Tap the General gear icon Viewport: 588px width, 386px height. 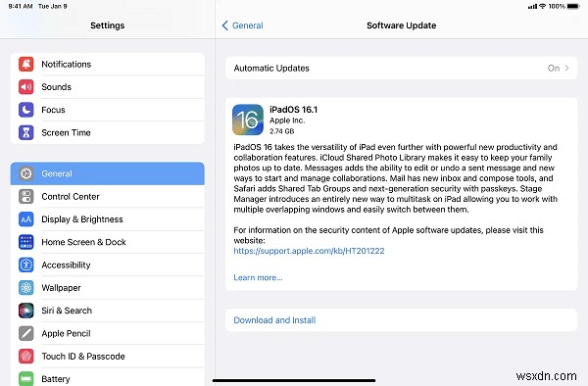25,173
